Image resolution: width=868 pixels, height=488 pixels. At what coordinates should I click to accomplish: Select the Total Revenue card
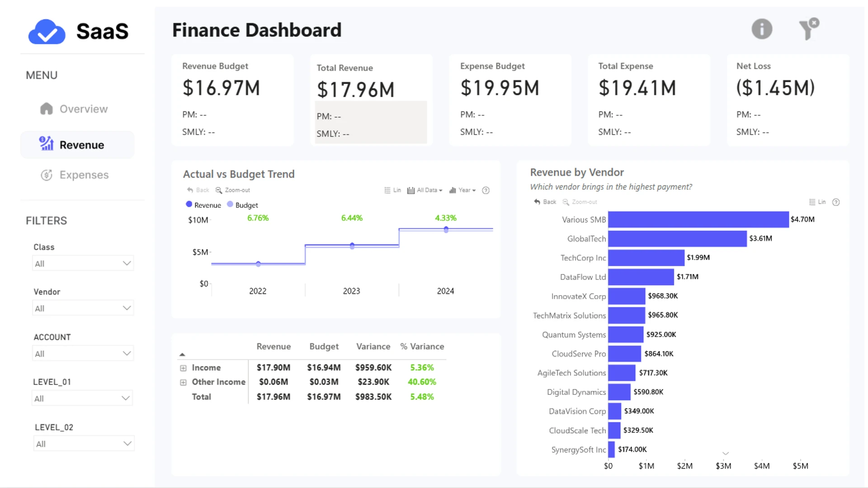coord(371,100)
